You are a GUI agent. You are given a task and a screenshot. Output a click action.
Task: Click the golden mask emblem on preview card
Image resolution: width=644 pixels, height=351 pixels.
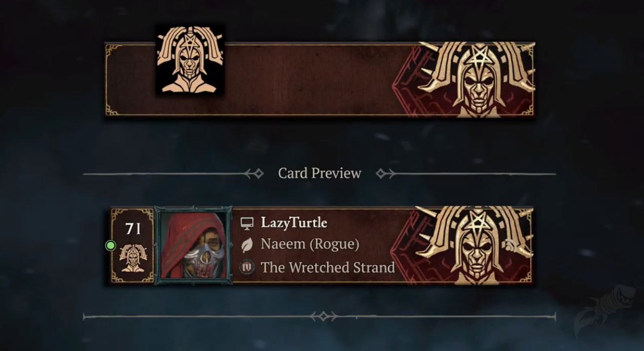coord(474,246)
